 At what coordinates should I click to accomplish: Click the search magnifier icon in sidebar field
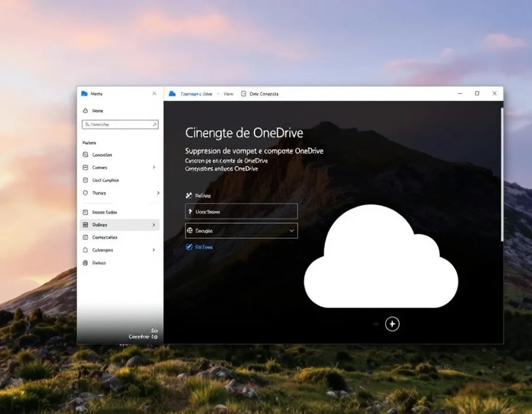154,125
